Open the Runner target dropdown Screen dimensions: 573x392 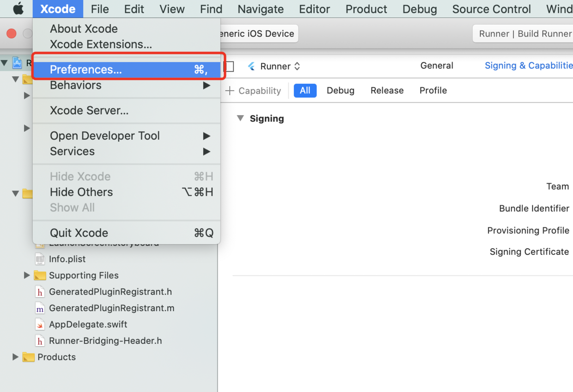280,66
